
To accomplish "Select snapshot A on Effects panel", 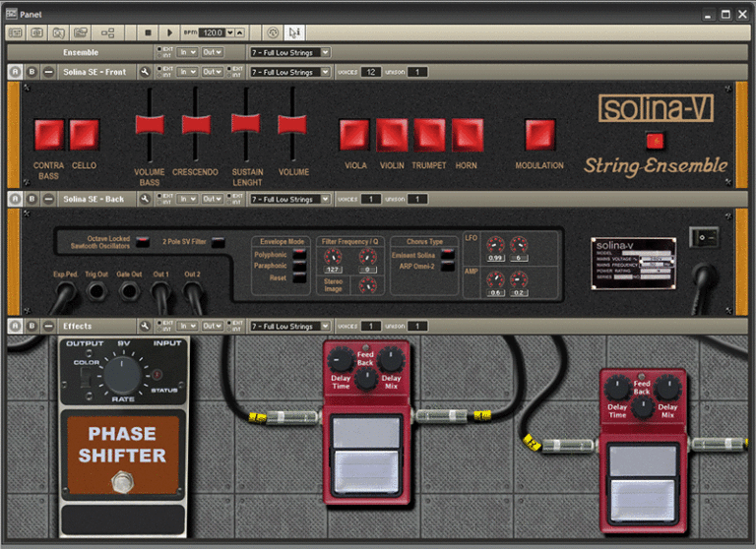I will coord(15,327).
